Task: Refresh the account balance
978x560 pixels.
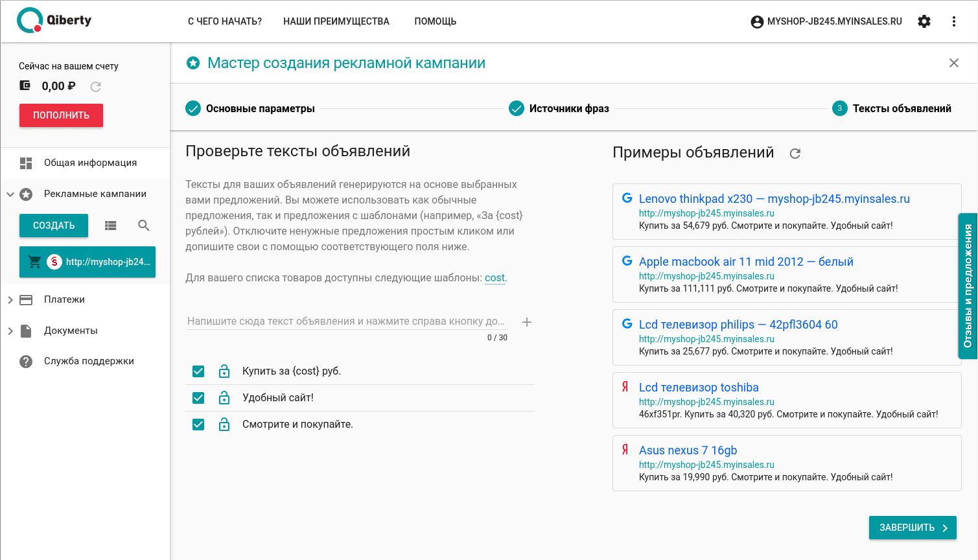Action: pos(96,86)
